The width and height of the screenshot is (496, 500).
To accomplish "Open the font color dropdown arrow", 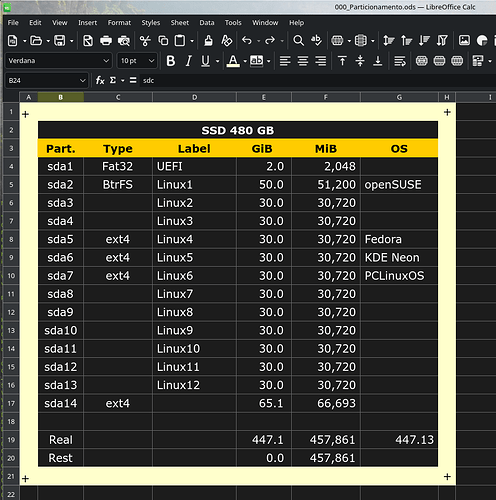I will [245, 61].
